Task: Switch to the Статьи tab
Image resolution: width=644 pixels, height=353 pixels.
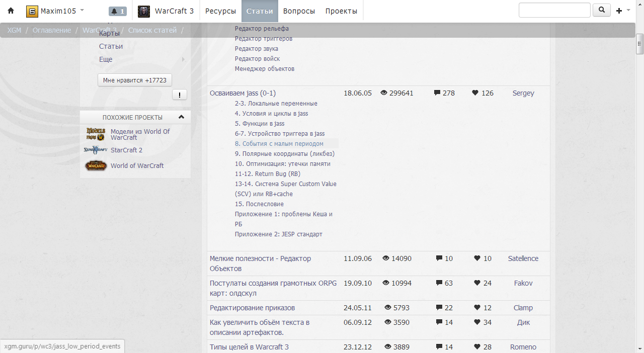Action: click(x=260, y=11)
